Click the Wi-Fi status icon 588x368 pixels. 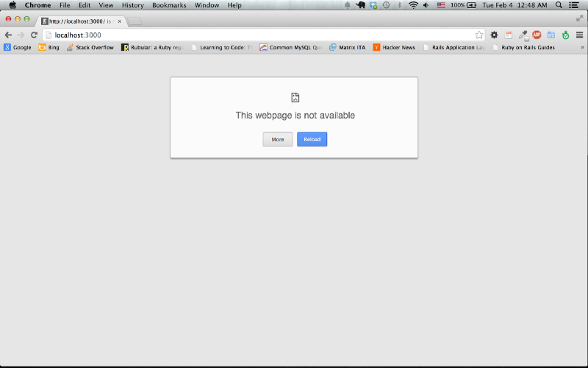click(413, 5)
